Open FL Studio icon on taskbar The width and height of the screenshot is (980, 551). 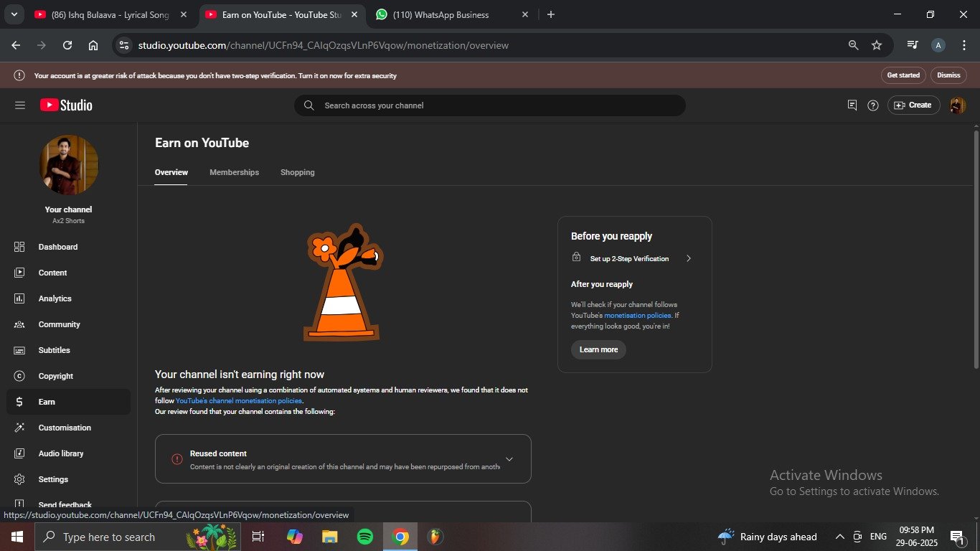(x=434, y=537)
